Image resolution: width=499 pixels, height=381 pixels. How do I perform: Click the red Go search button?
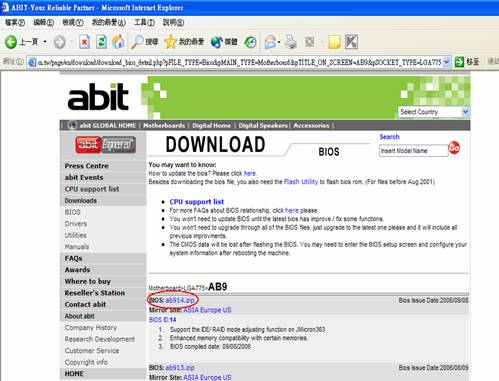(454, 147)
